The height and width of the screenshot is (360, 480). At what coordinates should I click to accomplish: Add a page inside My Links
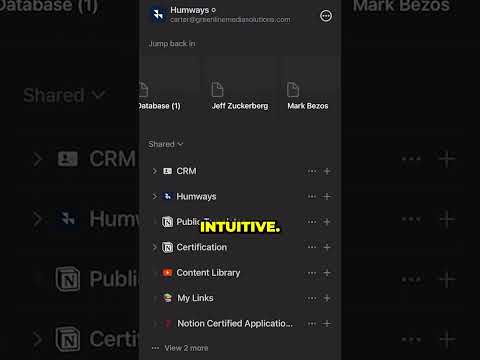click(327, 298)
